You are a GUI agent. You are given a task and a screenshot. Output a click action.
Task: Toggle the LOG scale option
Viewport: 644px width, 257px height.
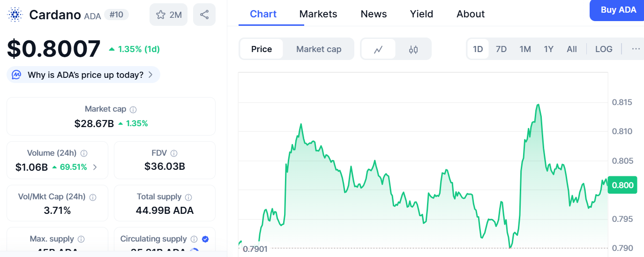[604, 49]
